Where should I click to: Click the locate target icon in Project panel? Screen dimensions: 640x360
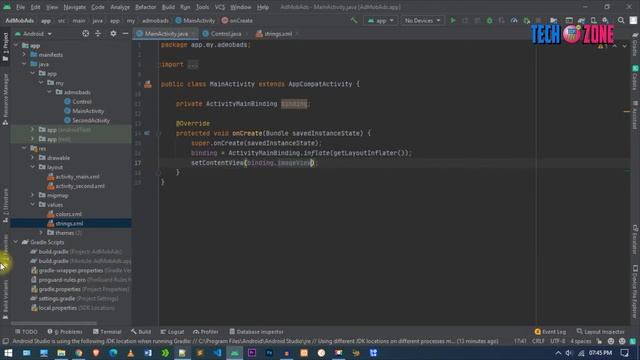(86, 33)
